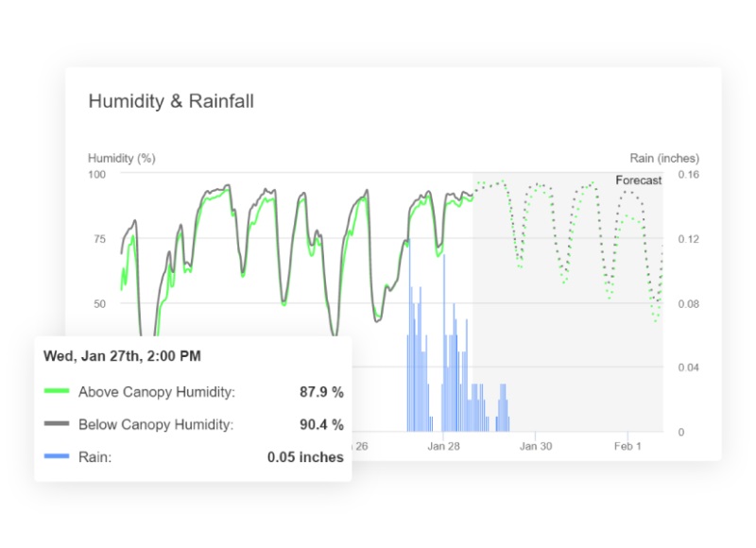
Task: Click the 87.9 % humidity value
Action: click(321, 391)
